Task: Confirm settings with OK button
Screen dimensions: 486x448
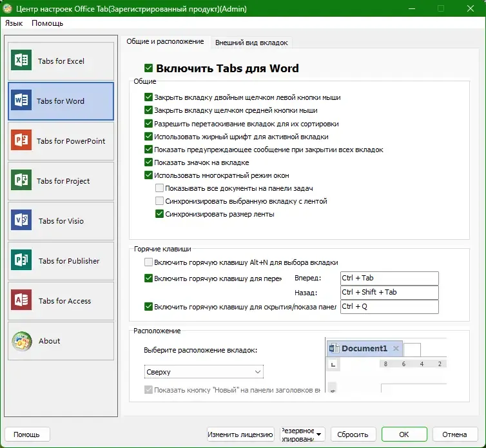Action: coord(404,434)
